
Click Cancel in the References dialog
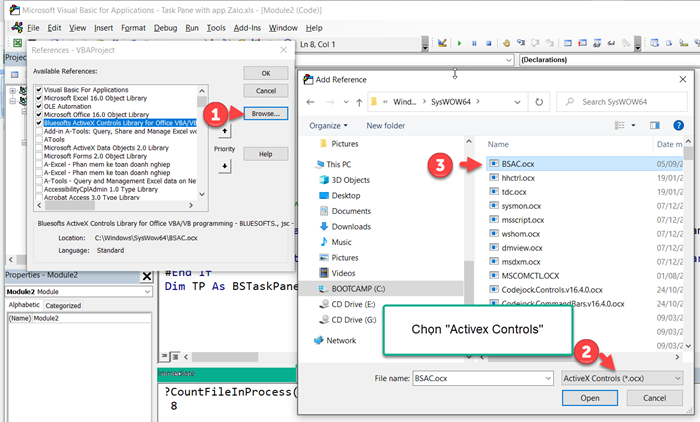tap(266, 91)
